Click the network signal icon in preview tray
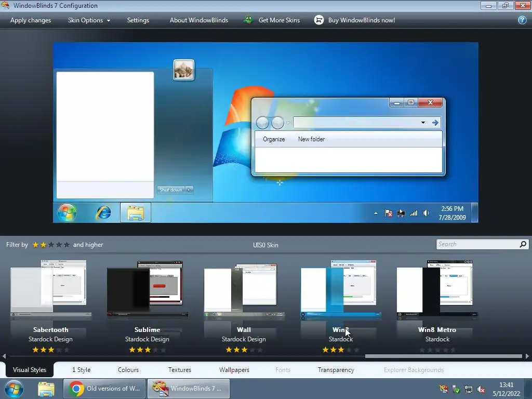Image resolution: width=532 pixels, height=399 pixels. tap(414, 213)
